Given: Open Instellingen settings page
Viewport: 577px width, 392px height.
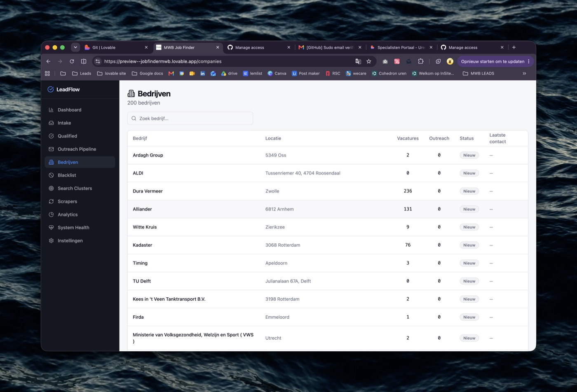Looking at the screenshot, I should [80, 240].
